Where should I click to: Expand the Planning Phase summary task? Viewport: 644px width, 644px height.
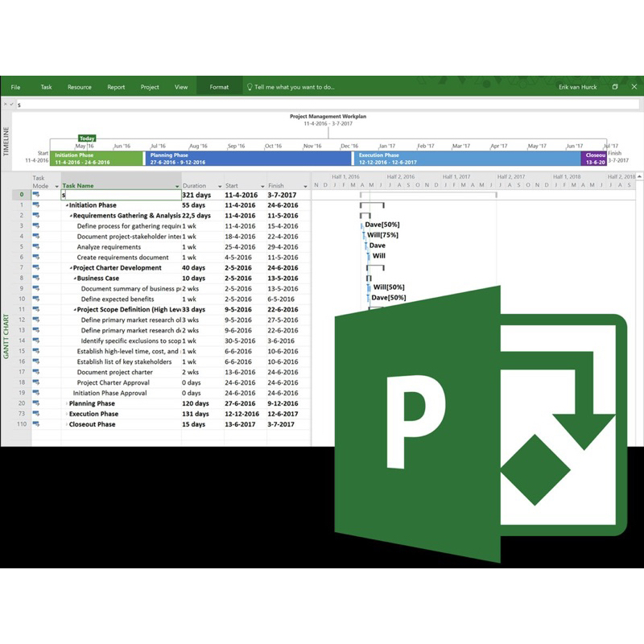pyautogui.click(x=67, y=404)
